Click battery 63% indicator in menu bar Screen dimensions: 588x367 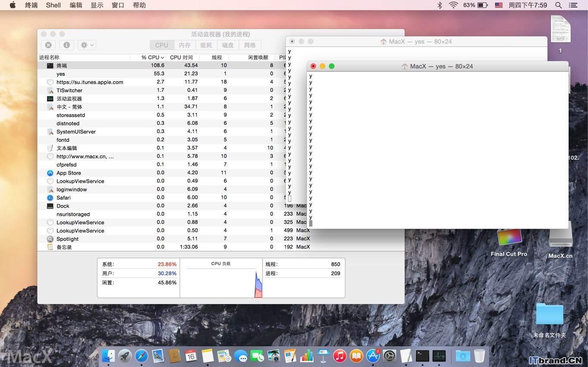click(475, 5)
